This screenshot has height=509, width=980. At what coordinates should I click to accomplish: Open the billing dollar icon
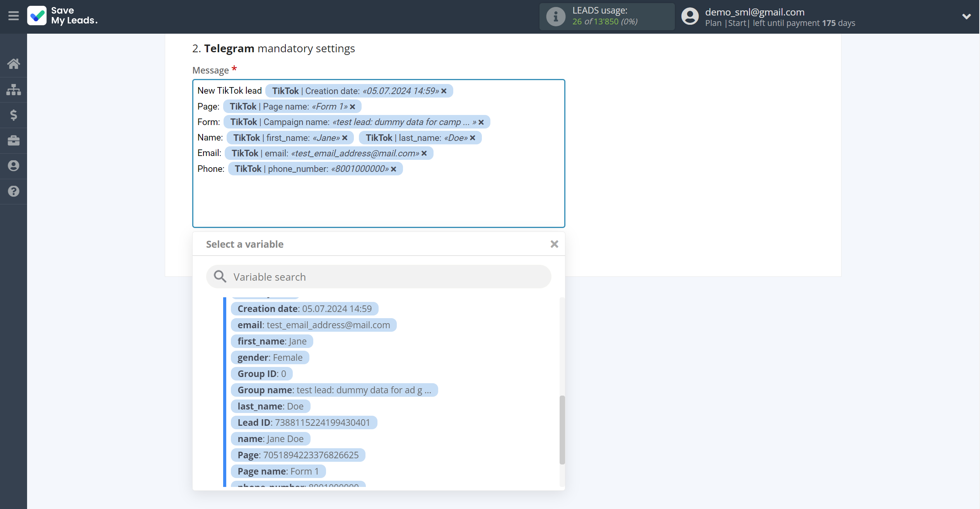point(14,115)
